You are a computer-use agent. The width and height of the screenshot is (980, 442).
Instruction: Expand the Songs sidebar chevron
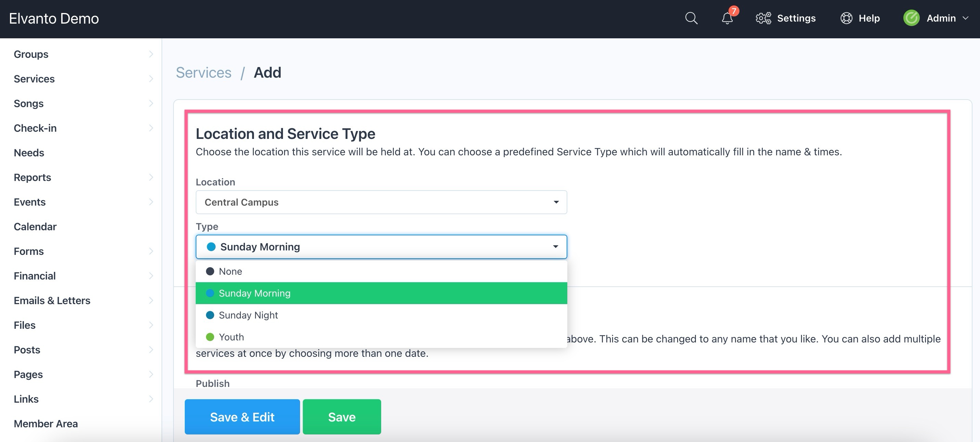click(151, 103)
